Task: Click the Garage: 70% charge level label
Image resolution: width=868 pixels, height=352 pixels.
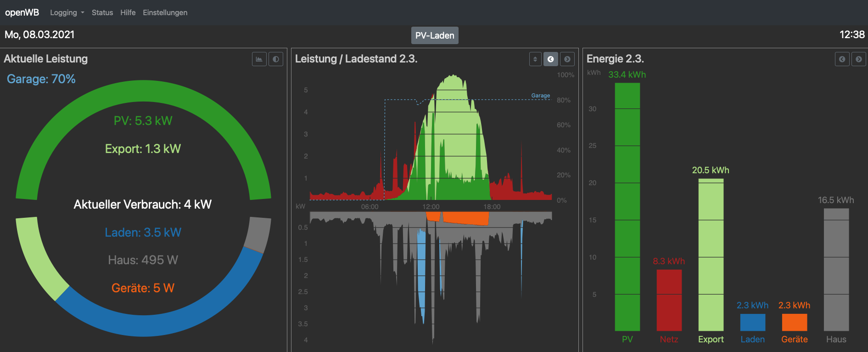Action: [x=41, y=79]
